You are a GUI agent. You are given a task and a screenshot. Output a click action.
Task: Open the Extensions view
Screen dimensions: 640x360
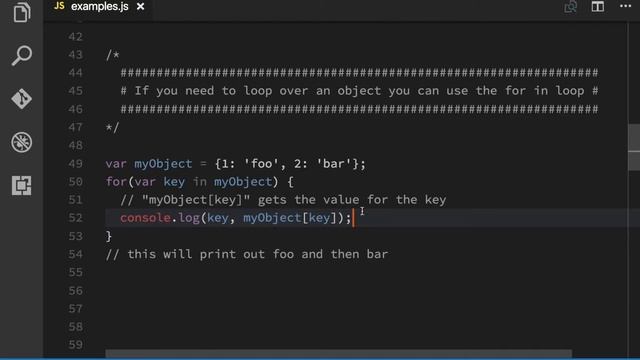click(22, 186)
